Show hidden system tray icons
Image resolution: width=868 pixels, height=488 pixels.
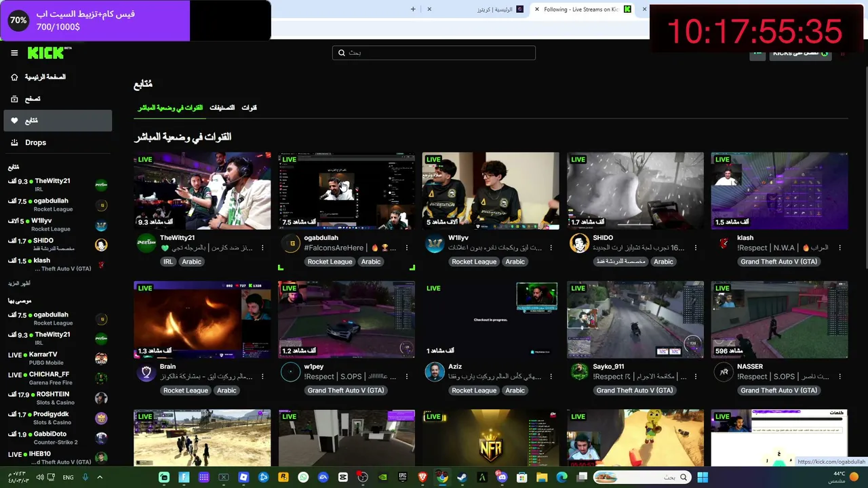point(100,477)
